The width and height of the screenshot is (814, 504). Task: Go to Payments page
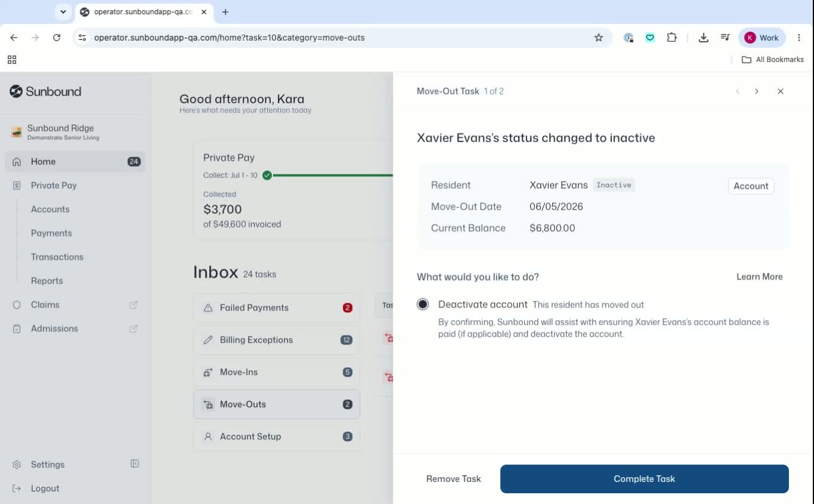51,233
